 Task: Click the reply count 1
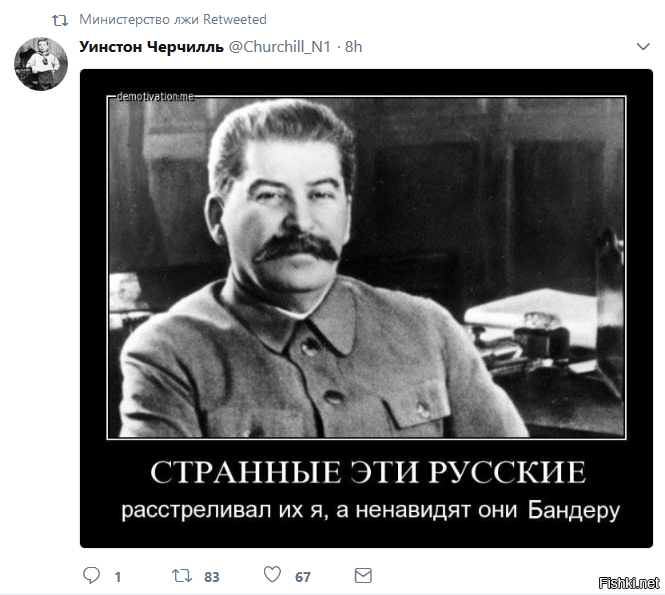118,577
